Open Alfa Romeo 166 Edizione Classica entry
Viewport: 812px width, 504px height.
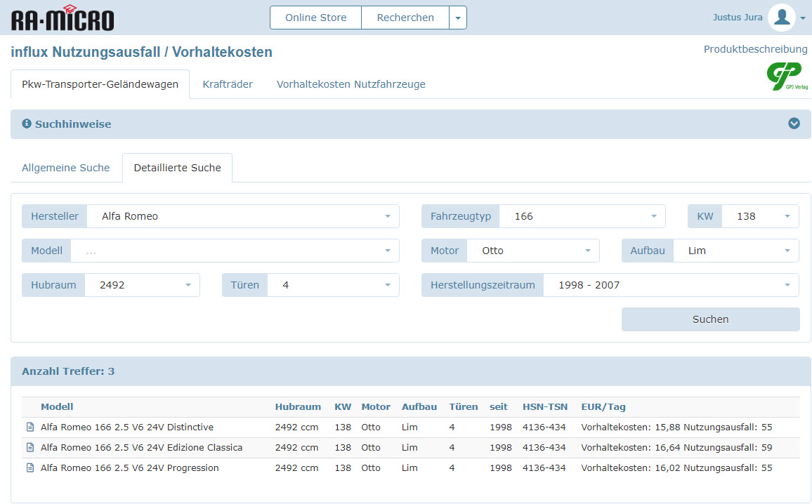click(141, 447)
